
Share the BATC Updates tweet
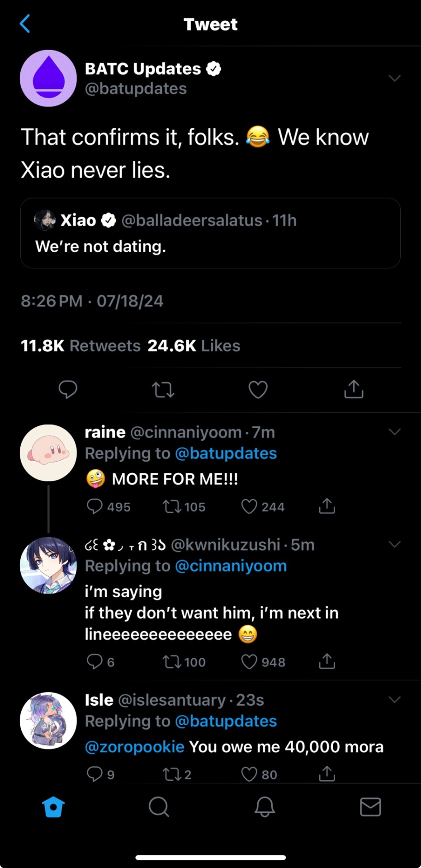click(354, 389)
